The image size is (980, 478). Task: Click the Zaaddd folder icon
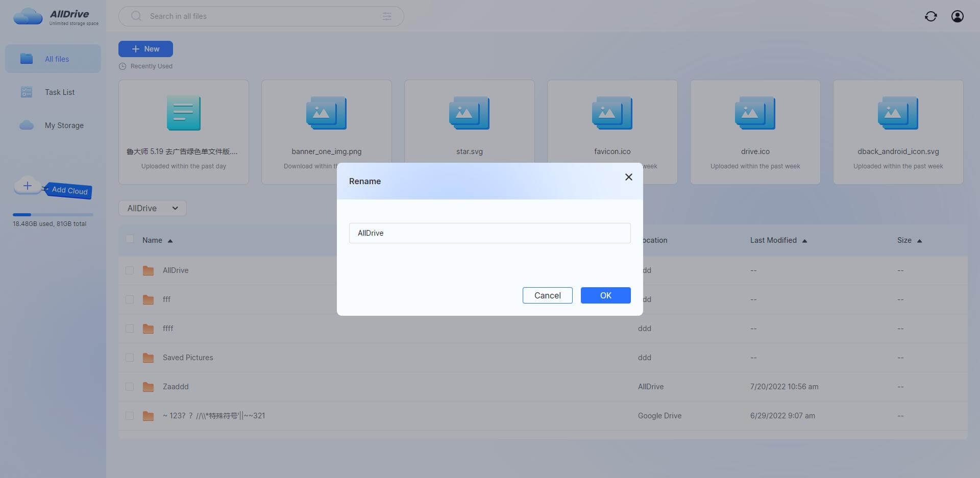pyautogui.click(x=149, y=387)
